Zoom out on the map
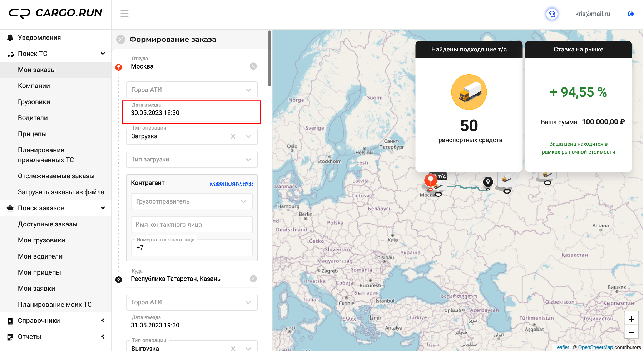The image size is (644, 351). [x=631, y=332]
